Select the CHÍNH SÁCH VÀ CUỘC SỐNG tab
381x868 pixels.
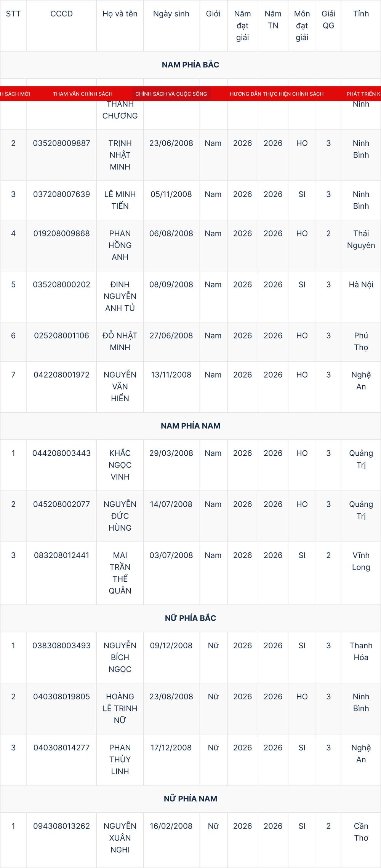(x=171, y=94)
